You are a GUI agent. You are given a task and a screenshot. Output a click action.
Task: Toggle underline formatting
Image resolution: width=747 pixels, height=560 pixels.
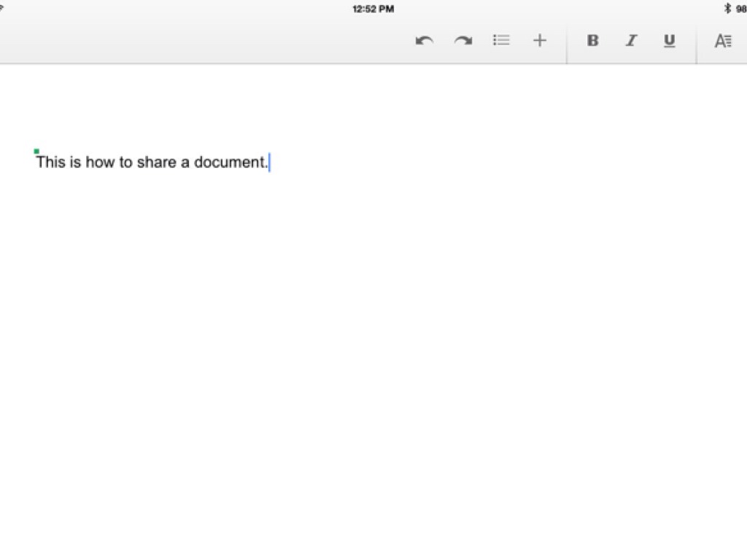coord(669,41)
